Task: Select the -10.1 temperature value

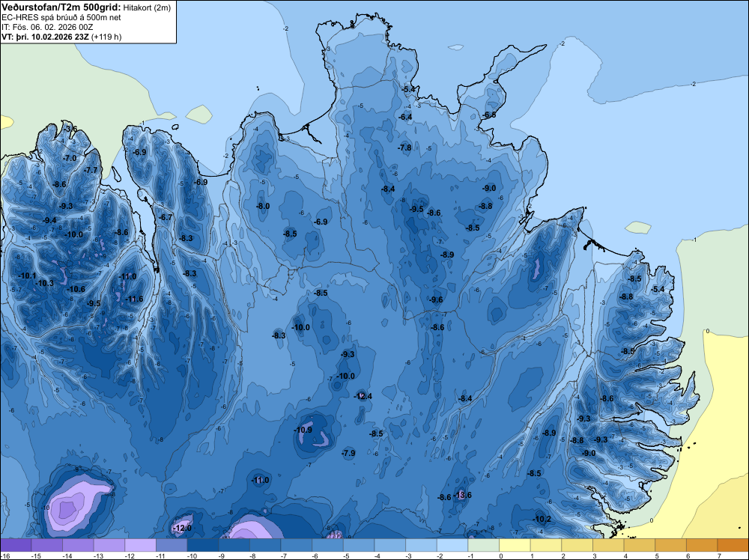Action: click(x=27, y=276)
